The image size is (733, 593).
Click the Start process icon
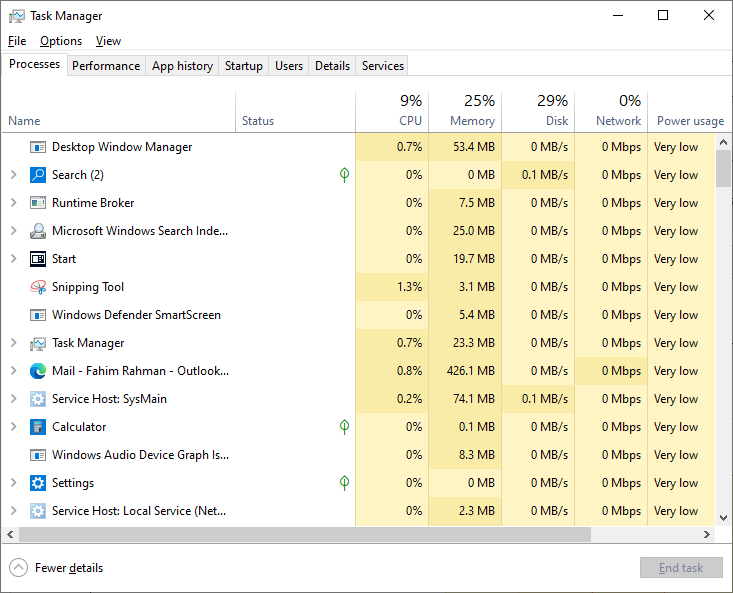[38, 259]
